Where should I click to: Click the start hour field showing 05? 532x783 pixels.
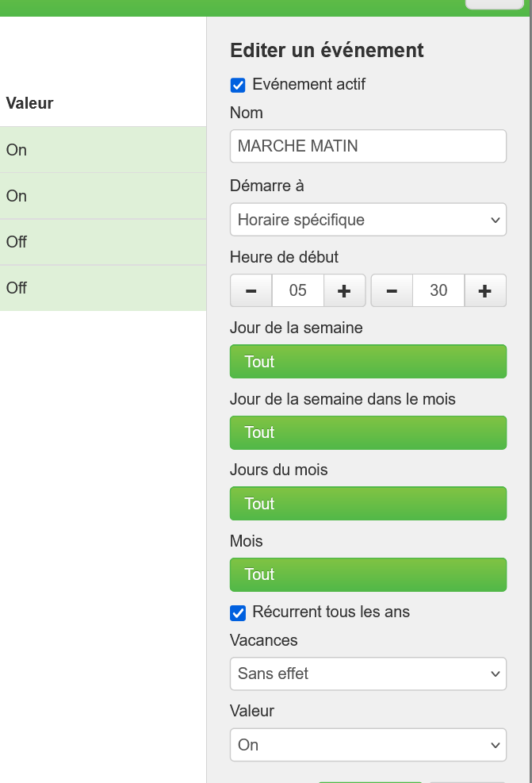point(298,290)
